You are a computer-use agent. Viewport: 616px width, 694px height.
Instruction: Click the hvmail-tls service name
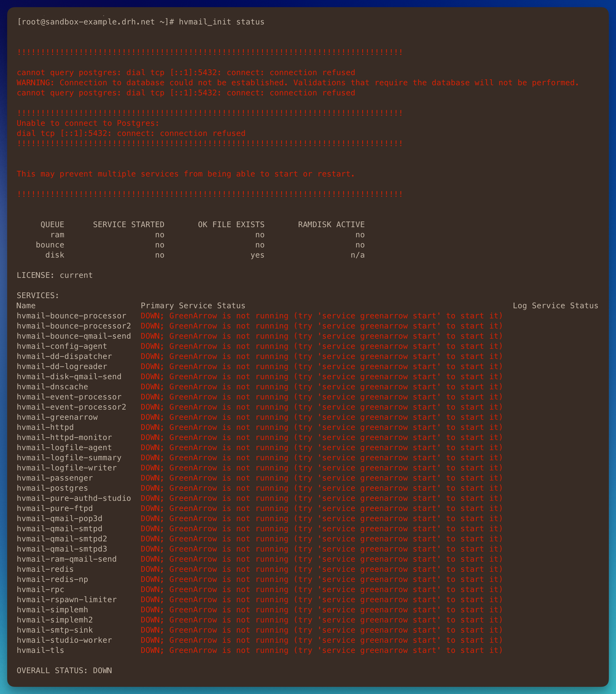coord(41,650)
